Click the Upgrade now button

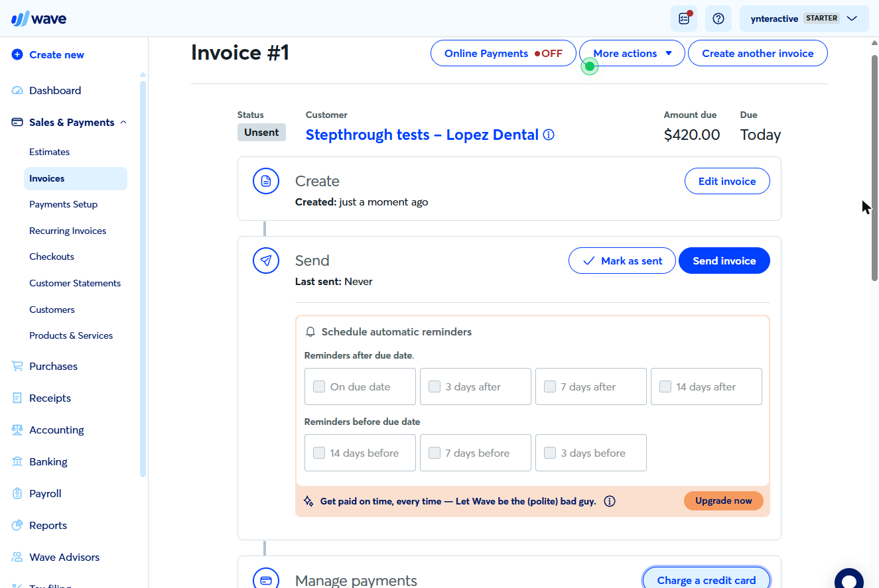coord(724,501)
